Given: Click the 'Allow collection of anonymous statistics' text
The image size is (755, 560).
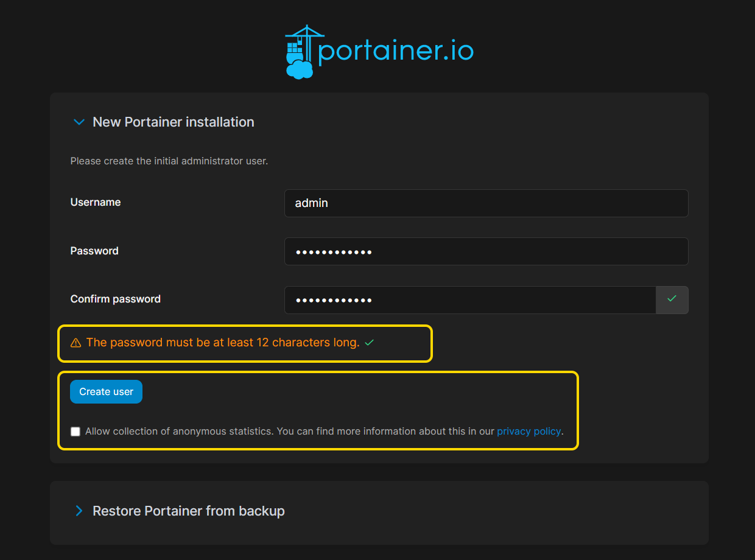Looking at the screenshot, I should point(180,431).
